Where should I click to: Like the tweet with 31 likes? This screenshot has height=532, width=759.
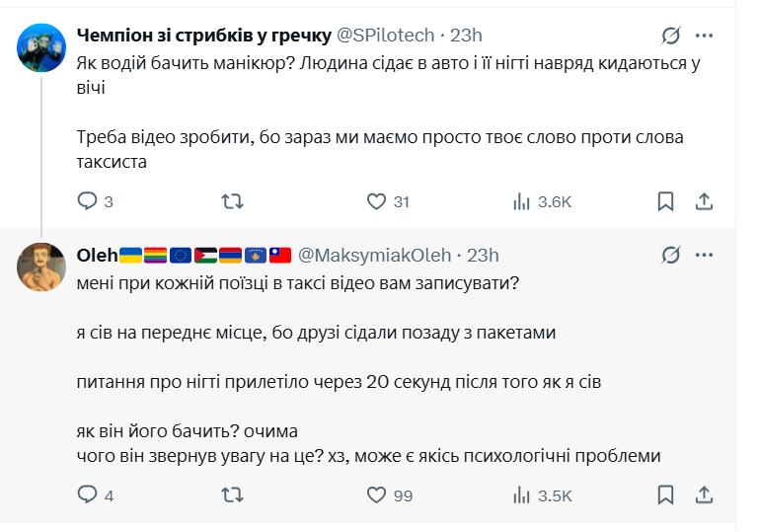pos(376,201)
